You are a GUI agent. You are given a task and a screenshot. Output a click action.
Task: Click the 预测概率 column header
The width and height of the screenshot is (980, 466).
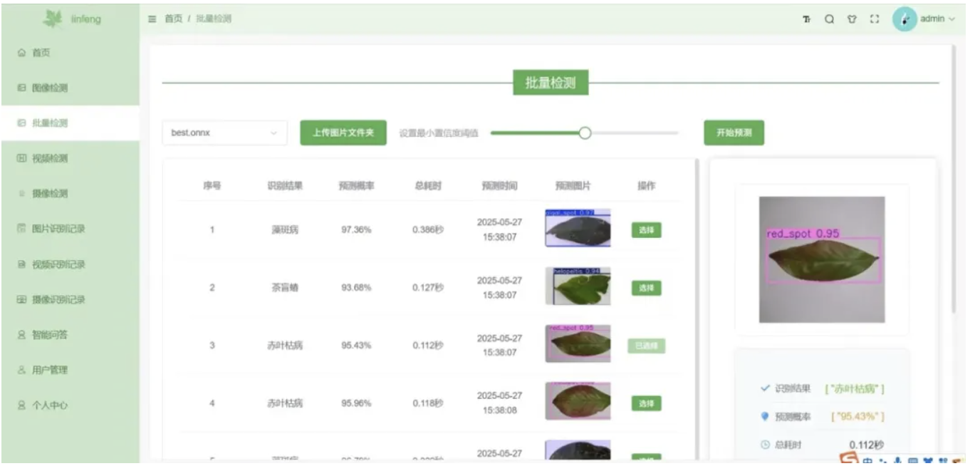pyautogui.click(x=356, y=186)
